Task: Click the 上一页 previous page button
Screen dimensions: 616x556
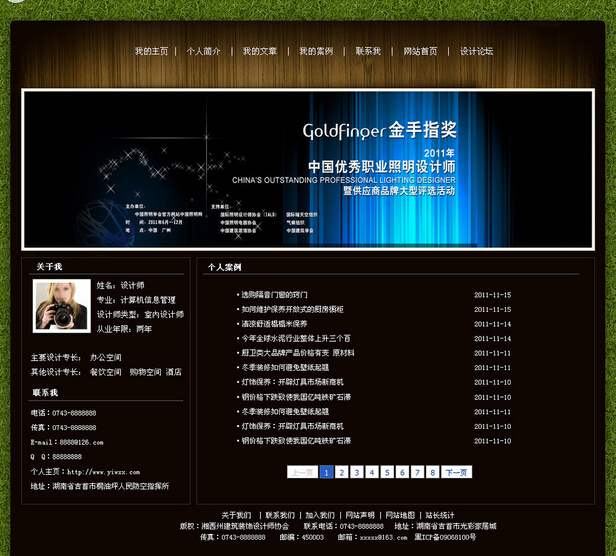Action: [303, 472]
